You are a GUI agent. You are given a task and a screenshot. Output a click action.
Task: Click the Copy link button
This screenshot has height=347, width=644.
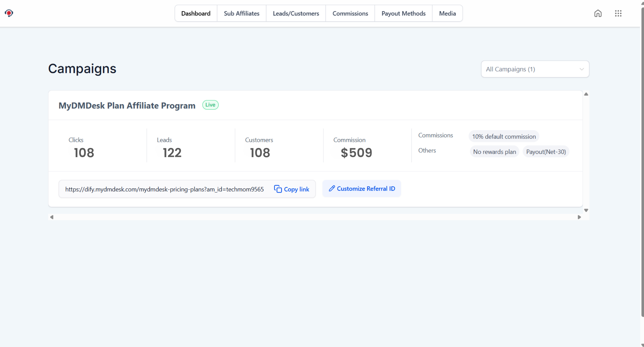click(x=292, y=189)
